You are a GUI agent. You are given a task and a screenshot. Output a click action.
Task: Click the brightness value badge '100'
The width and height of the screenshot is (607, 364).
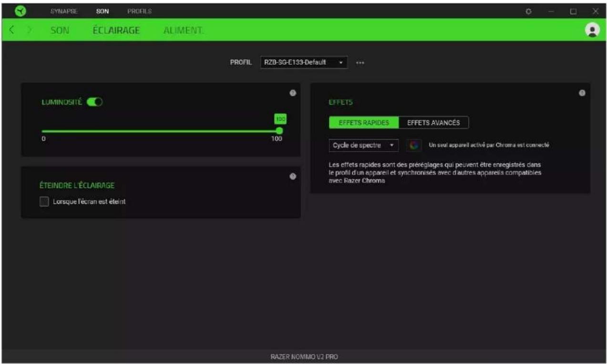tap(280, 119)
